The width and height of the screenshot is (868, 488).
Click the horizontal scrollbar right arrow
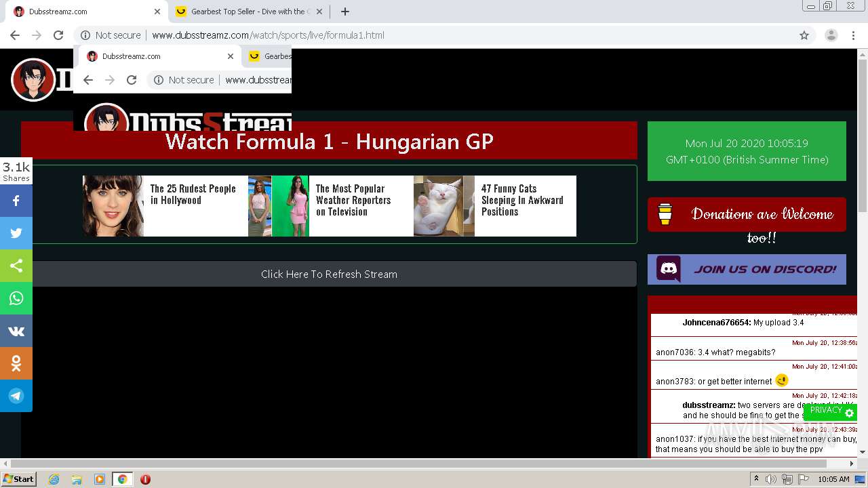(852, 464)
